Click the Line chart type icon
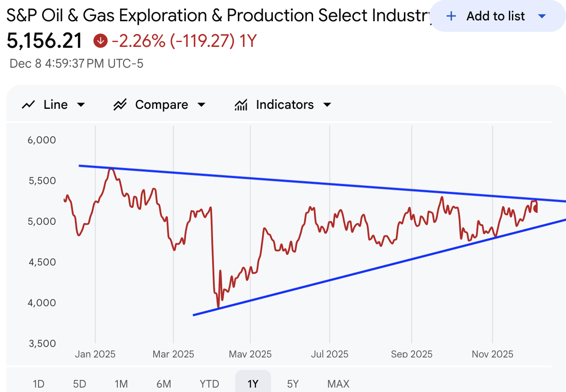The height and width of the screenshot is (392, 566). (x=29, y=105)
